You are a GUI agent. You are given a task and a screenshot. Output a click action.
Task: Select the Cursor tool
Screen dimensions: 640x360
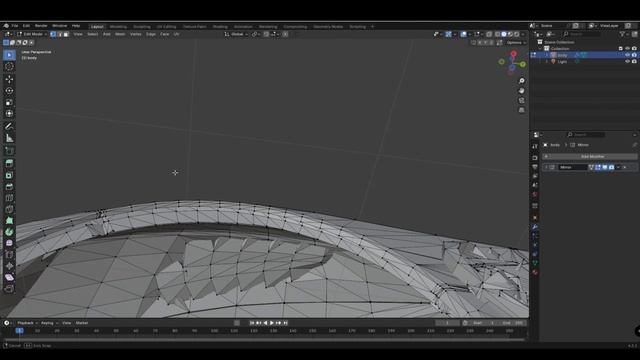9,67
